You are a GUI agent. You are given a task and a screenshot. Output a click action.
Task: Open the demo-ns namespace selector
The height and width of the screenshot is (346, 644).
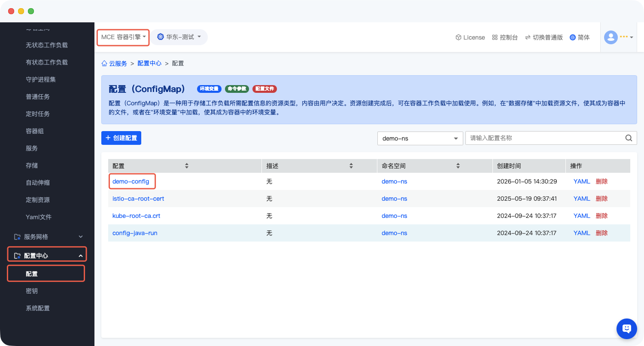420,138
